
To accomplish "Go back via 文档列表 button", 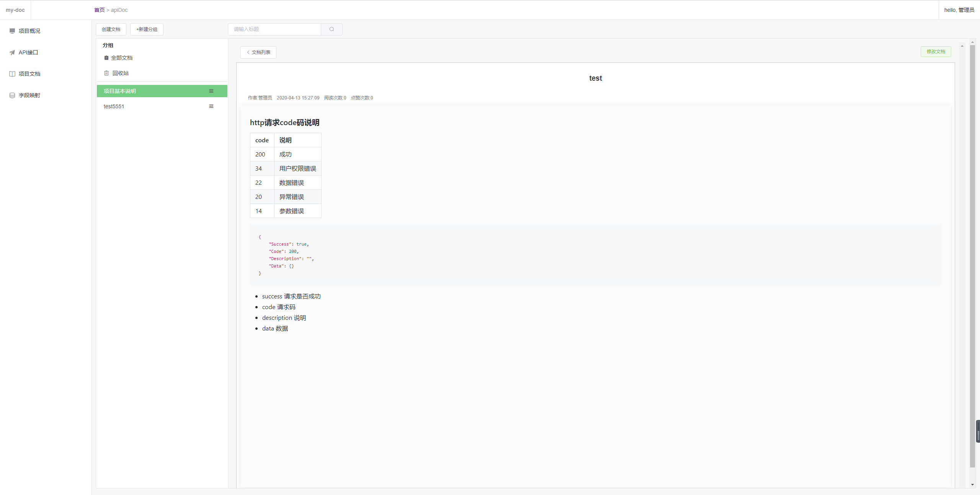I will click(x=258, y=52).
